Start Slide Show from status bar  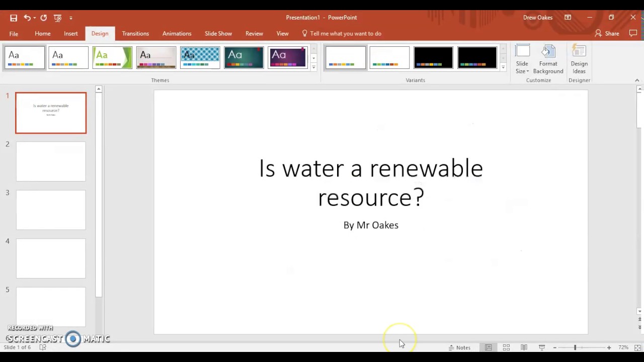coord(542,347)
